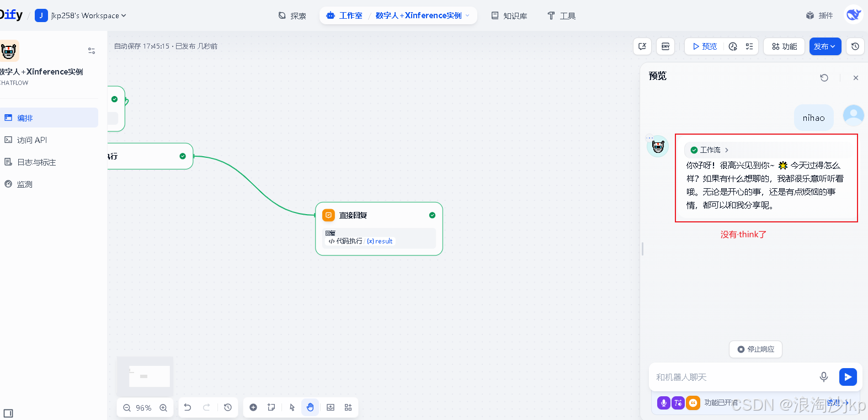Image resolution: width=868 pixels, height=420 pixels.
Task: Open the 插件 plugins page
Action: tap(819, 15)
